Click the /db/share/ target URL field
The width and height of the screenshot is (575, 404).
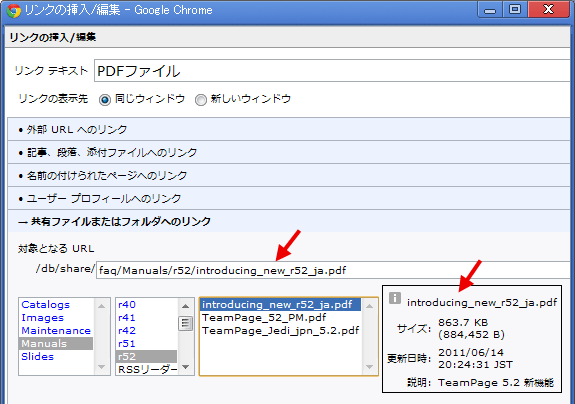point(333,271)
